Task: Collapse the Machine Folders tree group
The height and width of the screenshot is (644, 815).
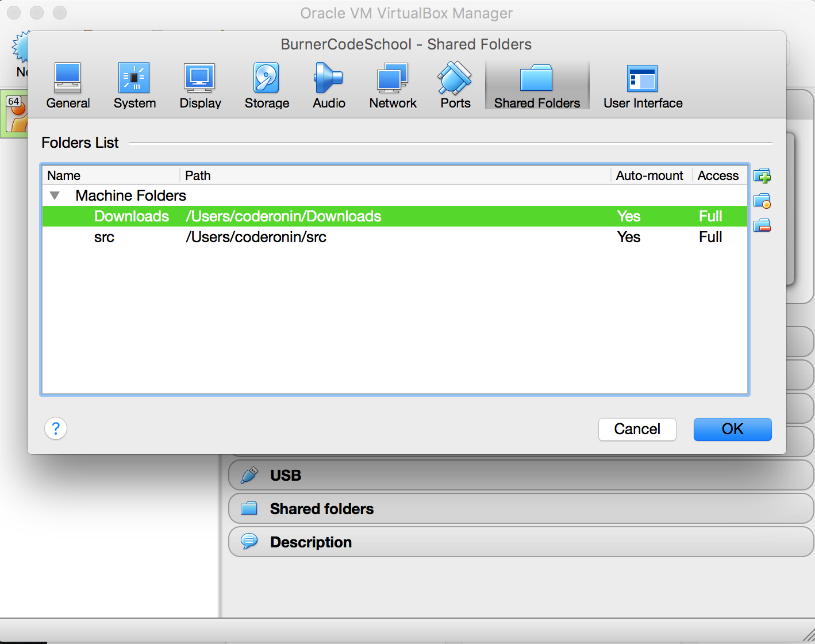Action: click(55, 195)
